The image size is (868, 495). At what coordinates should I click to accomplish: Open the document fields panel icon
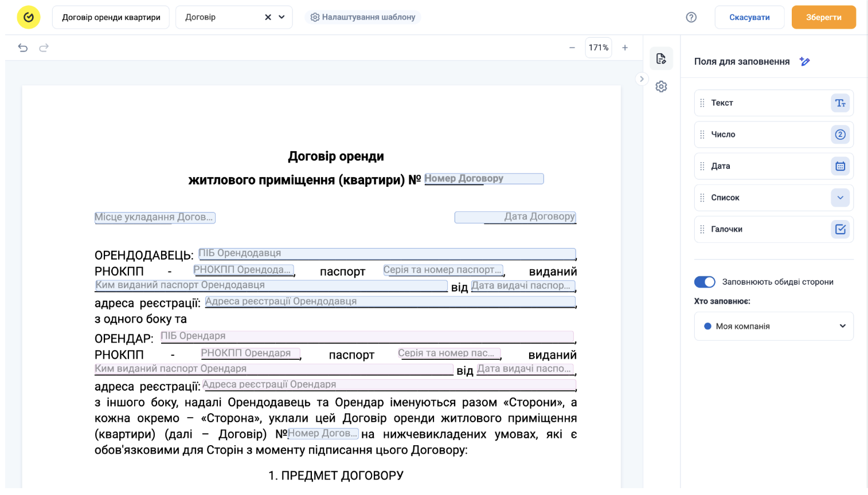click(x=661, y=58)
